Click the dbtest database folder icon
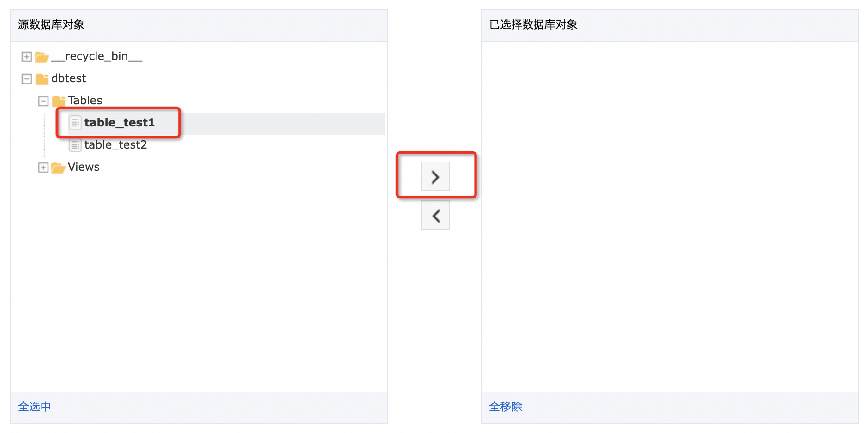Screen dimensions: 868x433 (x=42, y=79)
